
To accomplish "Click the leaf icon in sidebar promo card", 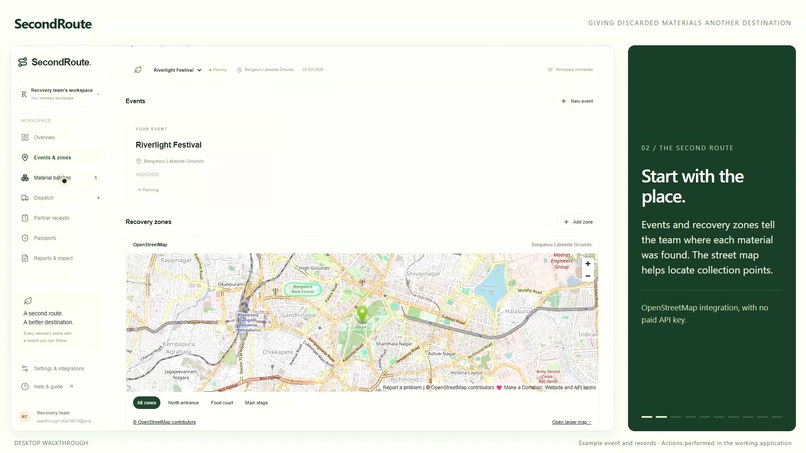I will [28, 300].
